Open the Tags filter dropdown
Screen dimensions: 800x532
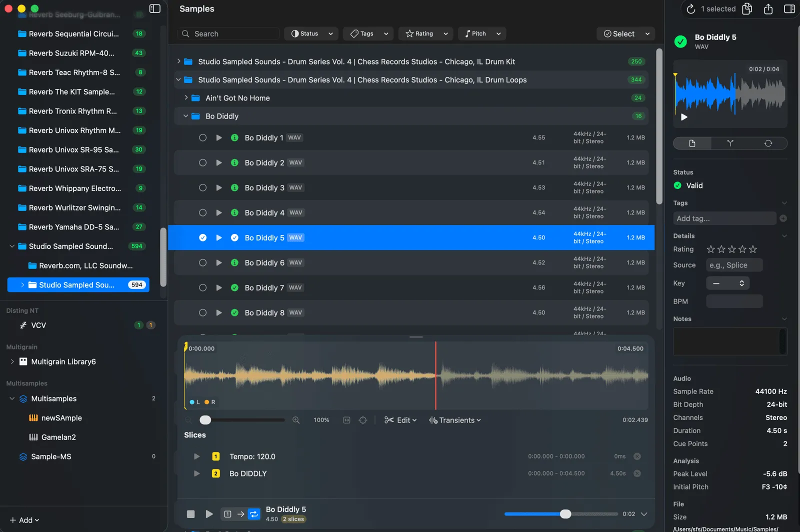coord(368,33)
